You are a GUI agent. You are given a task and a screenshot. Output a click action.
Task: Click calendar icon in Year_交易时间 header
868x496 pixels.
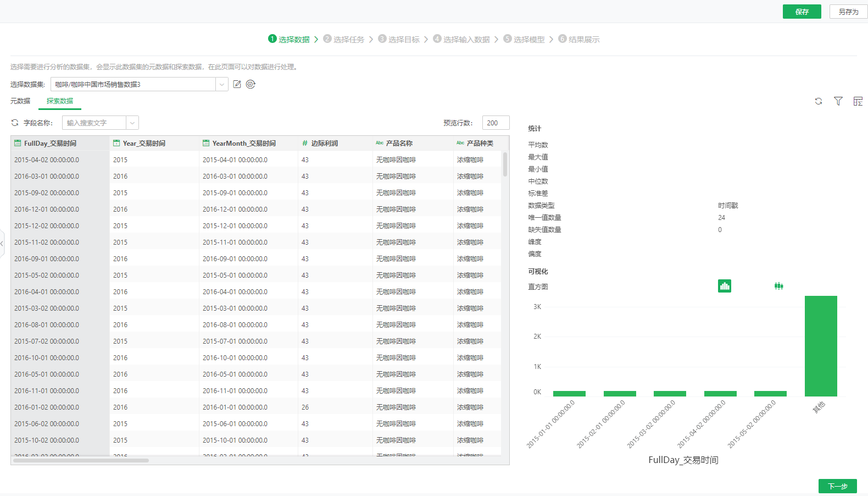pyautogui.click(x=116, y=143)
